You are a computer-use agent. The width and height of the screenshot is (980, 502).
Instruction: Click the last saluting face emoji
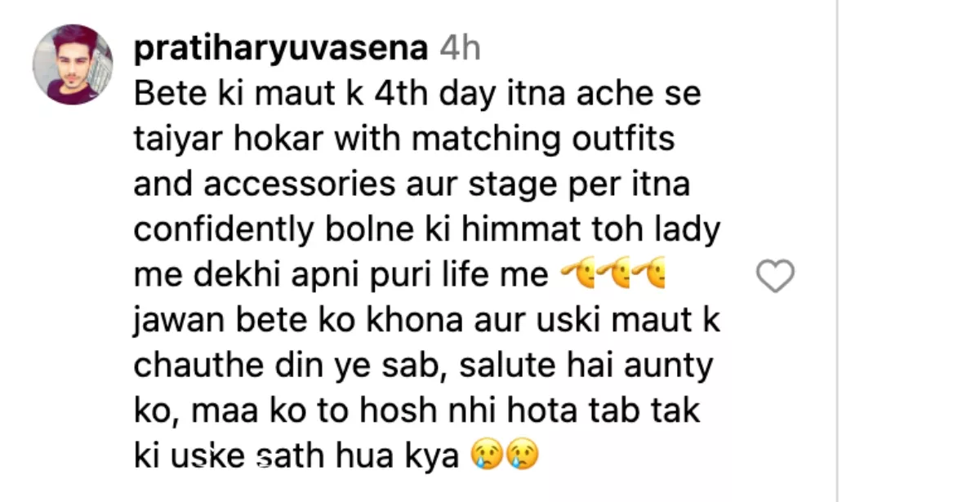point(649,277)
